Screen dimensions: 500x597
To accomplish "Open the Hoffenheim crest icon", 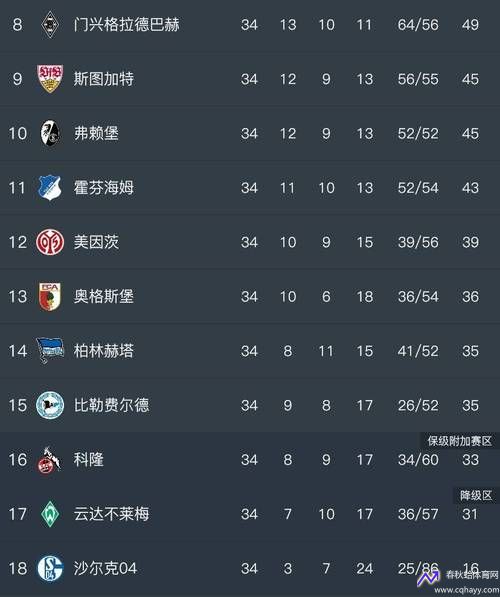I will [x=50, y=188].
